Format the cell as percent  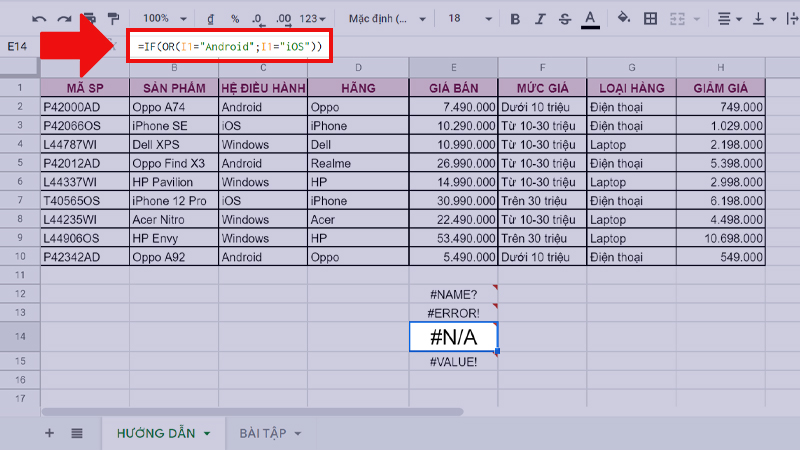click(235, 18)
